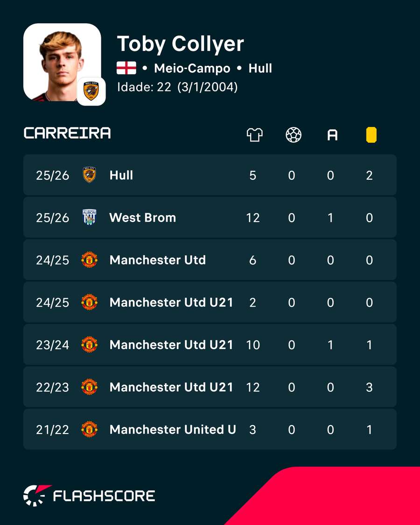Screen dimensions: 420x525
Task: Click the Hull City badge on player photo
Action: coord(91,91)
